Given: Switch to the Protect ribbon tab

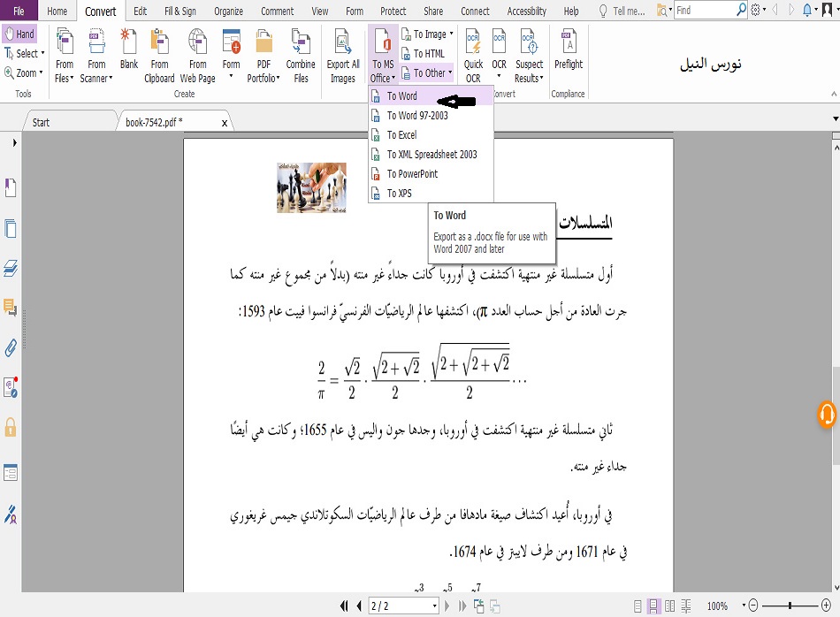Looking at the screenshot, I should click(393, 11).
